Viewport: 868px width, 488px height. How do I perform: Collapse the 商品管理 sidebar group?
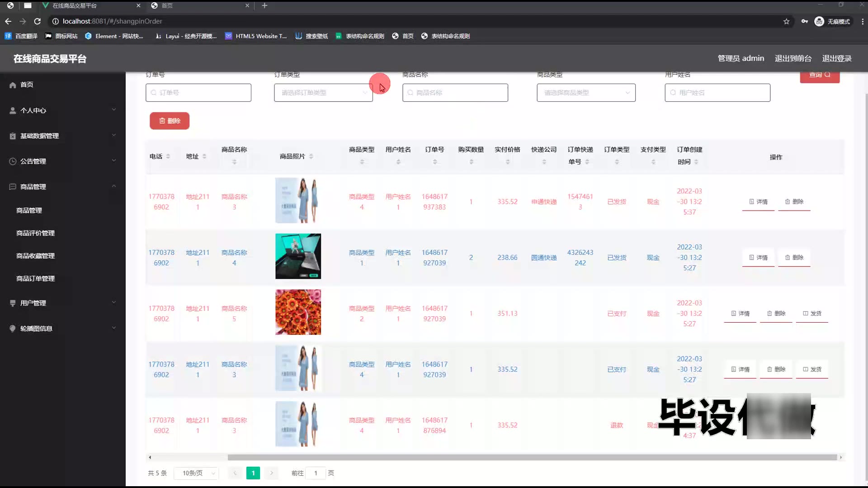click(x=63, y=187)
